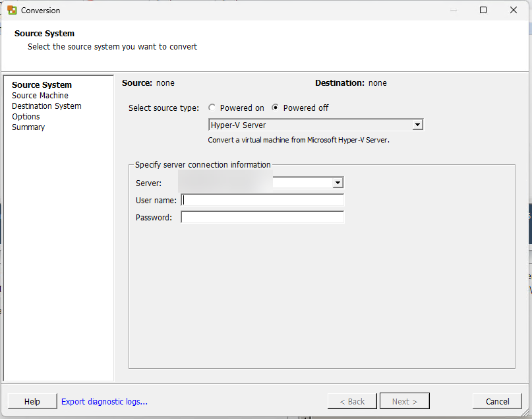Click the Conversion app icon in title bar
The image size is (532, 419).
coord(12,11)
